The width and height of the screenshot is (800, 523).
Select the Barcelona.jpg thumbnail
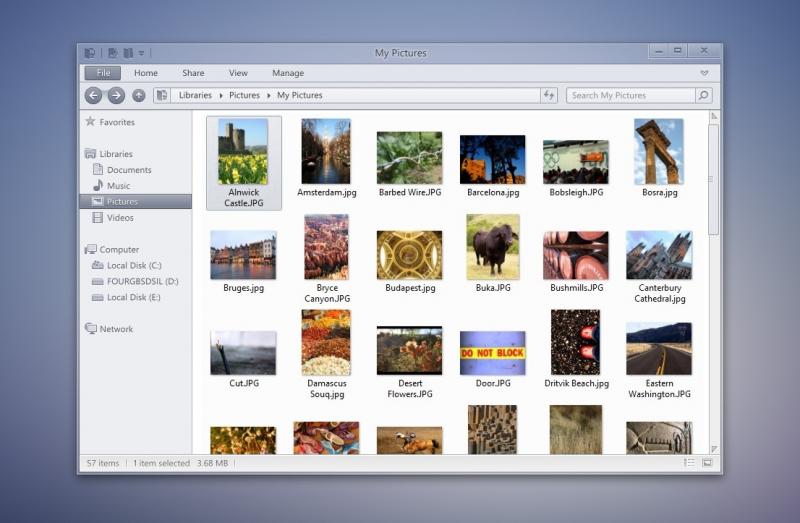(492, 159)
